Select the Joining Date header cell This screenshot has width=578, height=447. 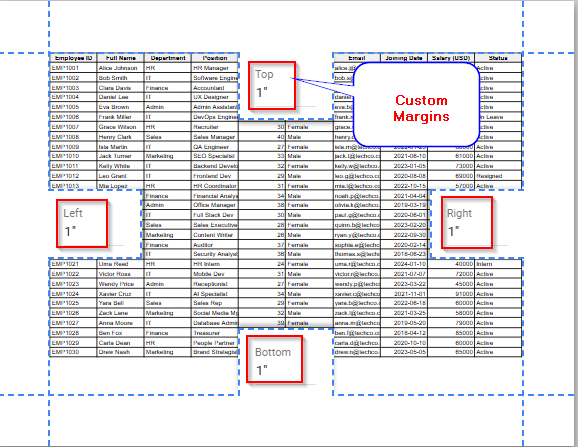404,58
